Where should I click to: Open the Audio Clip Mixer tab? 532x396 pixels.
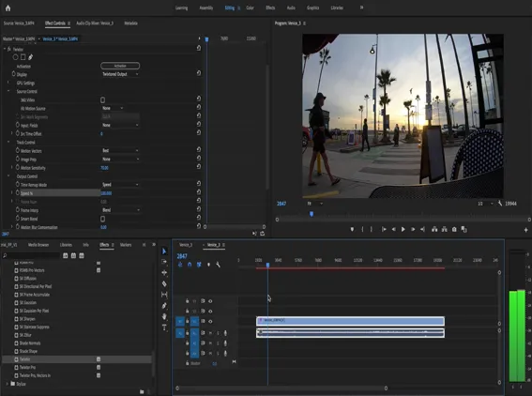coord(95,23)
